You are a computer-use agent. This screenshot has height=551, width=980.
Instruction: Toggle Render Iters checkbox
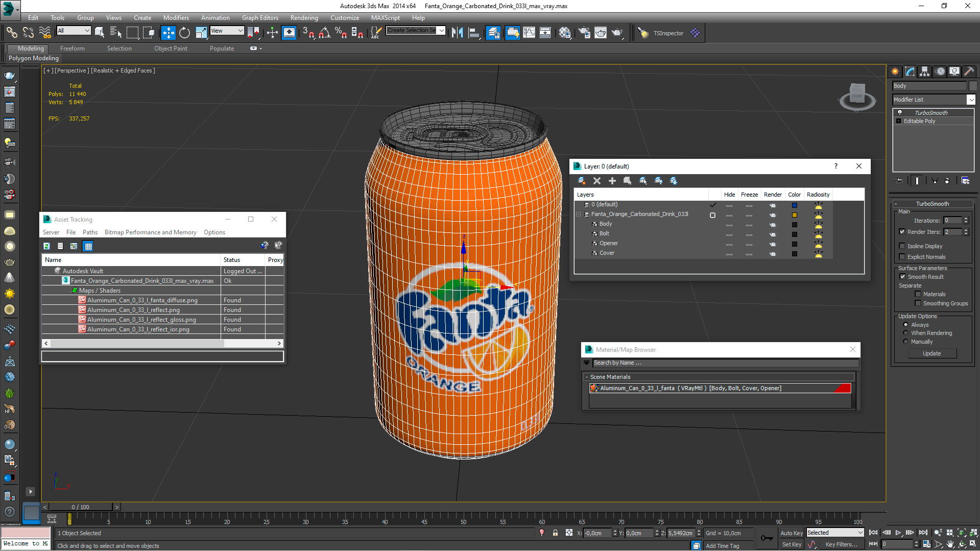tap(902, 232)
